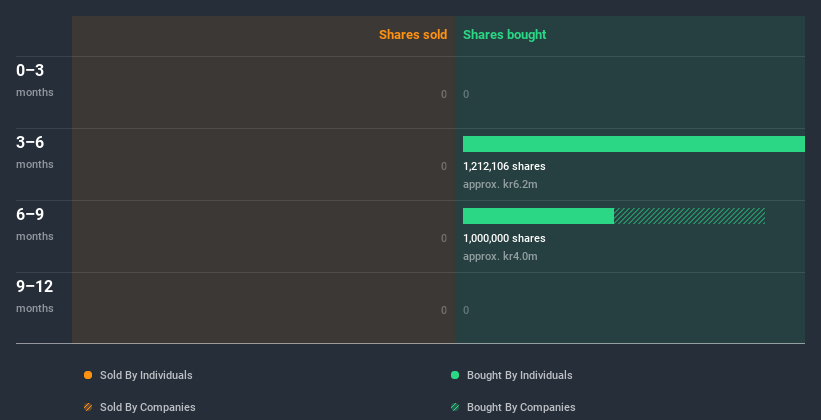
Task: Select the Sold By Companies legend label
Action: [148, 407]
